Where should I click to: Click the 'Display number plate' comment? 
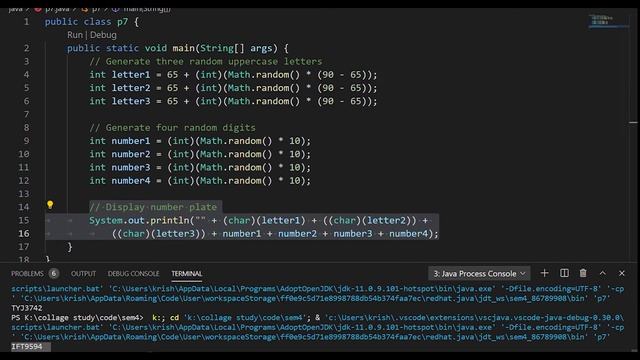153,207
